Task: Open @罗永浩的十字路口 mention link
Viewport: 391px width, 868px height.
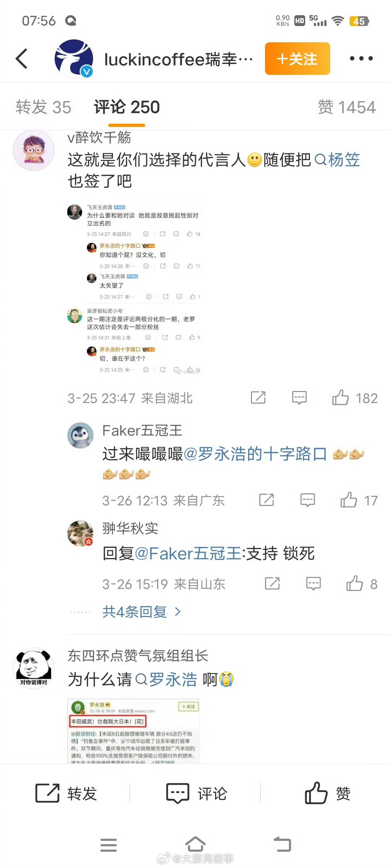Action: pos(255,454)
